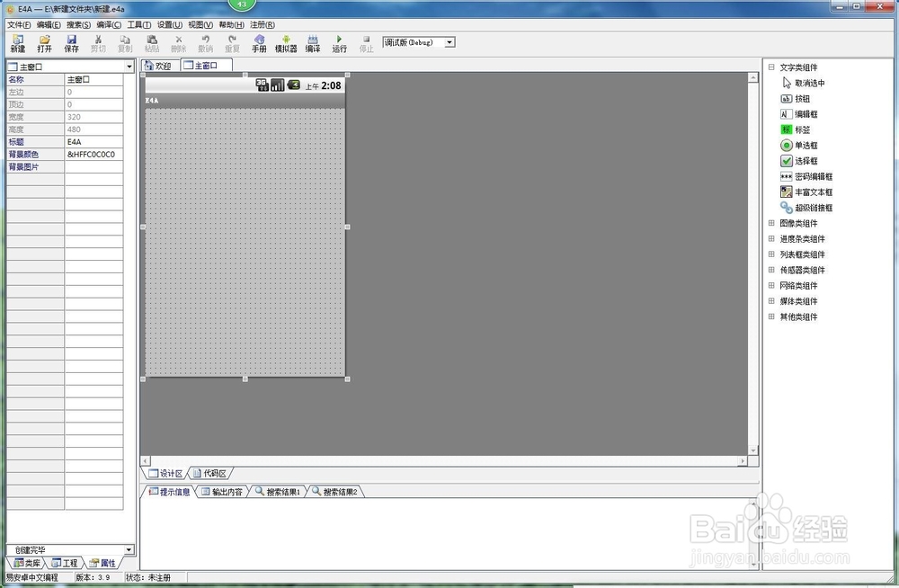Expand the 其他类组件 group
The height and width of the screenshot is (588, 899).
pyautogui.click(x=771, y=316)
